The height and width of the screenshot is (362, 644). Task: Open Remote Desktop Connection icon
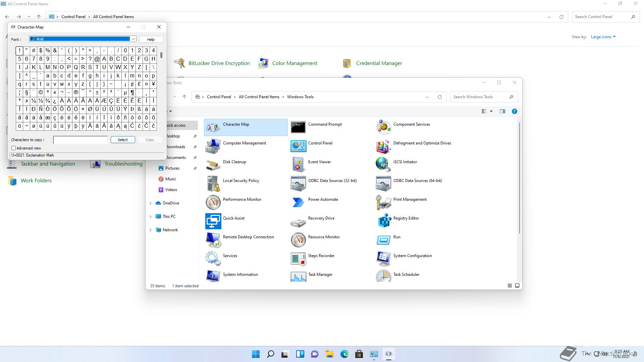213,240
